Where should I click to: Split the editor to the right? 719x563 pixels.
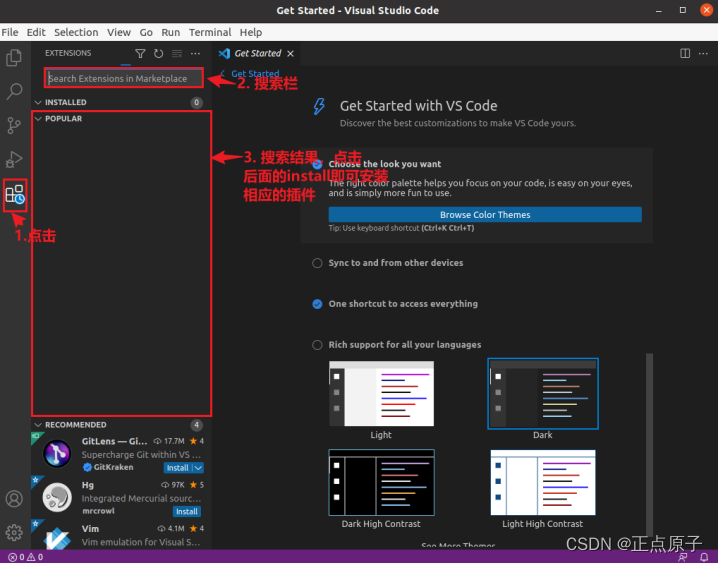[x=685, y=54]
